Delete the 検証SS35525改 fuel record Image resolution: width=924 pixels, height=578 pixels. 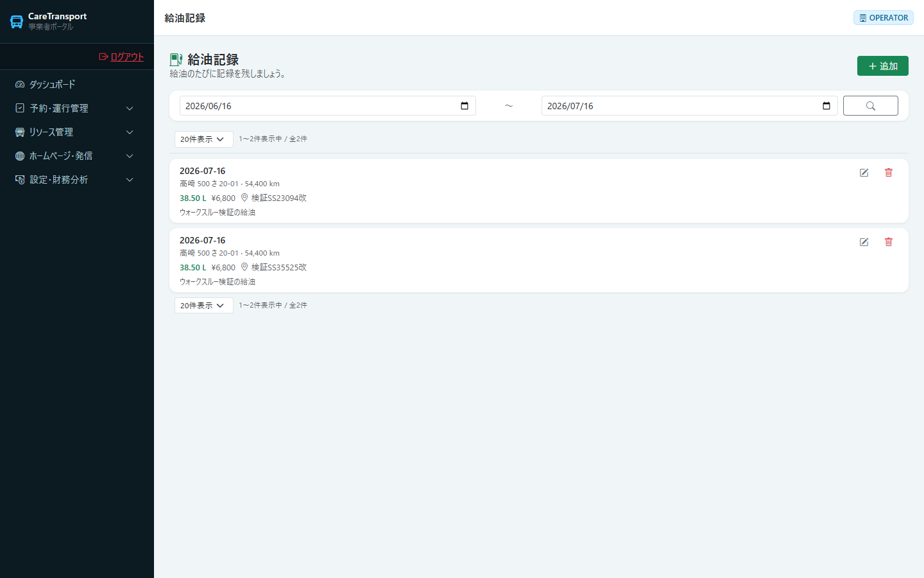(889, 242)
